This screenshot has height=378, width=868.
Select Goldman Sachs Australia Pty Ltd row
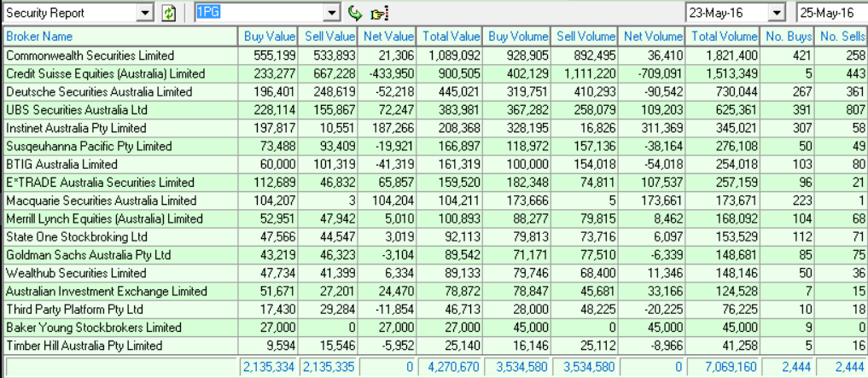pyautogui.click(x=434, y=255)
